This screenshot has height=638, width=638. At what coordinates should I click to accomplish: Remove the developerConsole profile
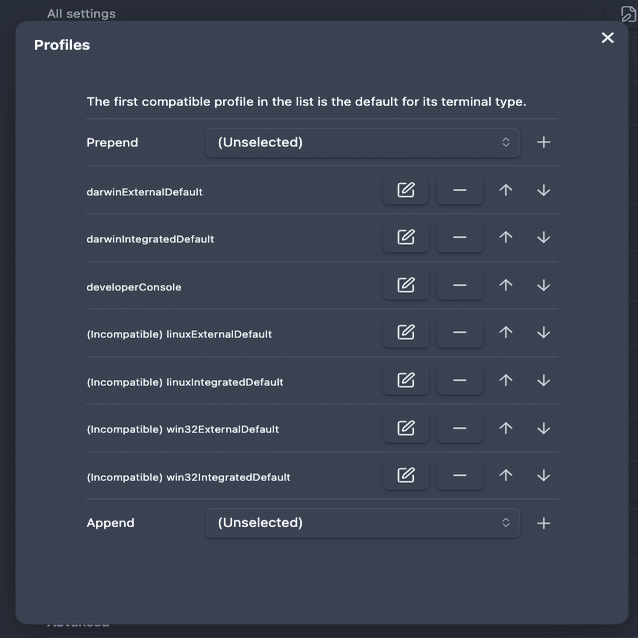pos(460,285)
